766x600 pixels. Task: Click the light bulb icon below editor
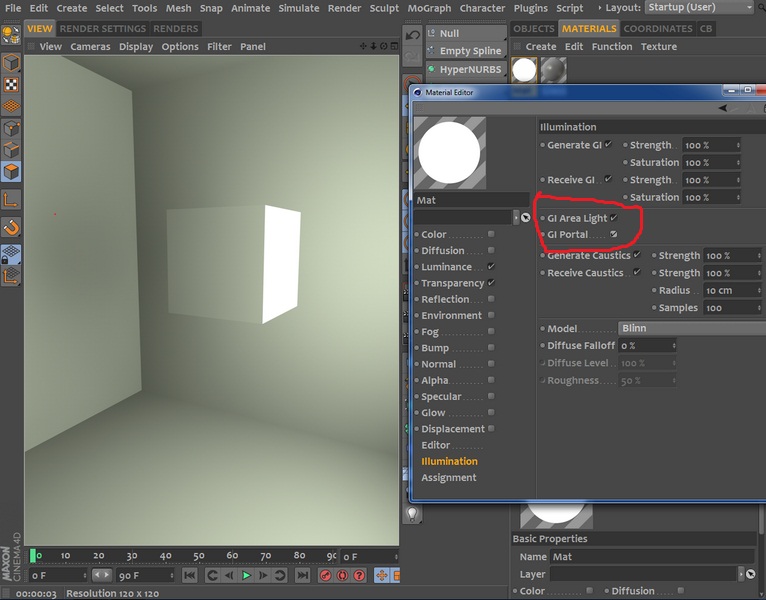[412, 514]
